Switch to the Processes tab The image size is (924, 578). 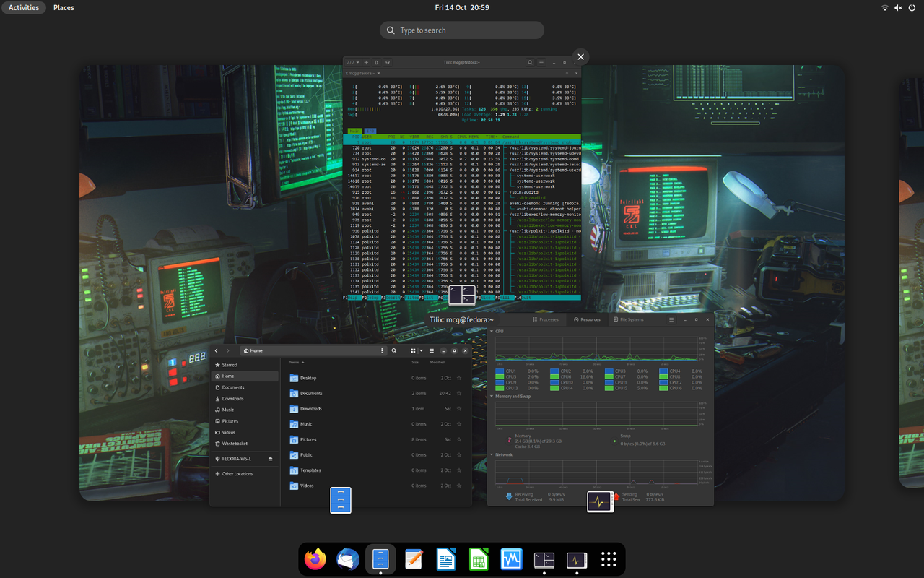546,319
